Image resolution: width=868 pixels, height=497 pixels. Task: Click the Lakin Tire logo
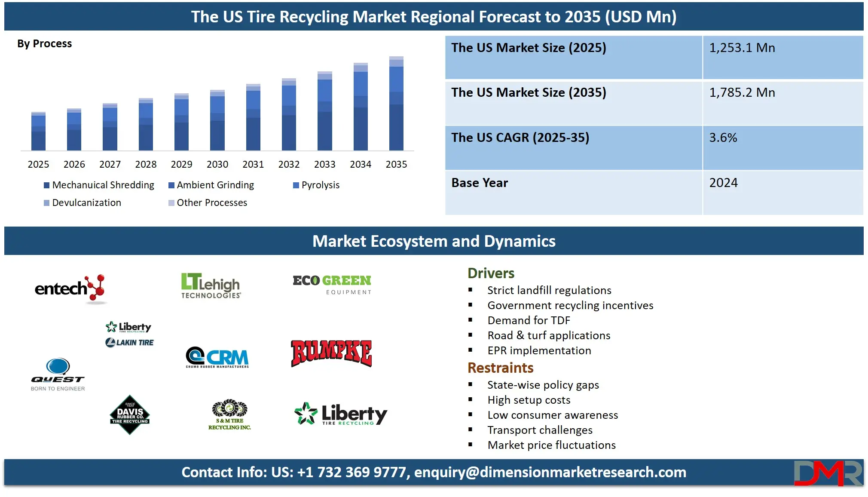point(129,342)
